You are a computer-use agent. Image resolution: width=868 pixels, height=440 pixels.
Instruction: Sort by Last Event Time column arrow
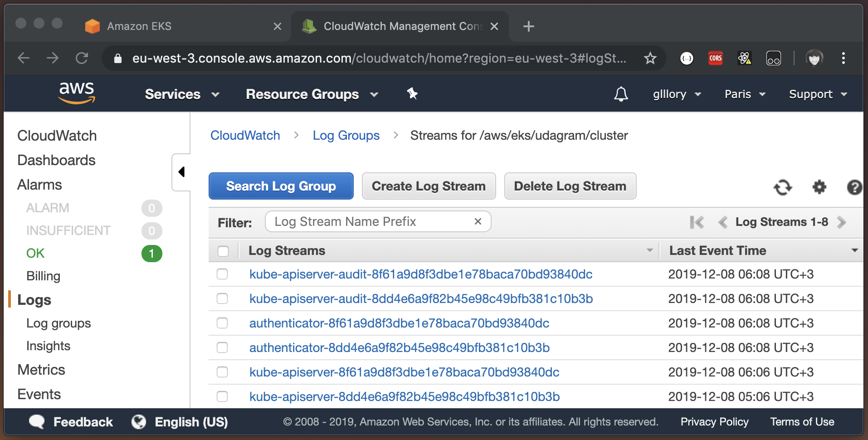855,250
